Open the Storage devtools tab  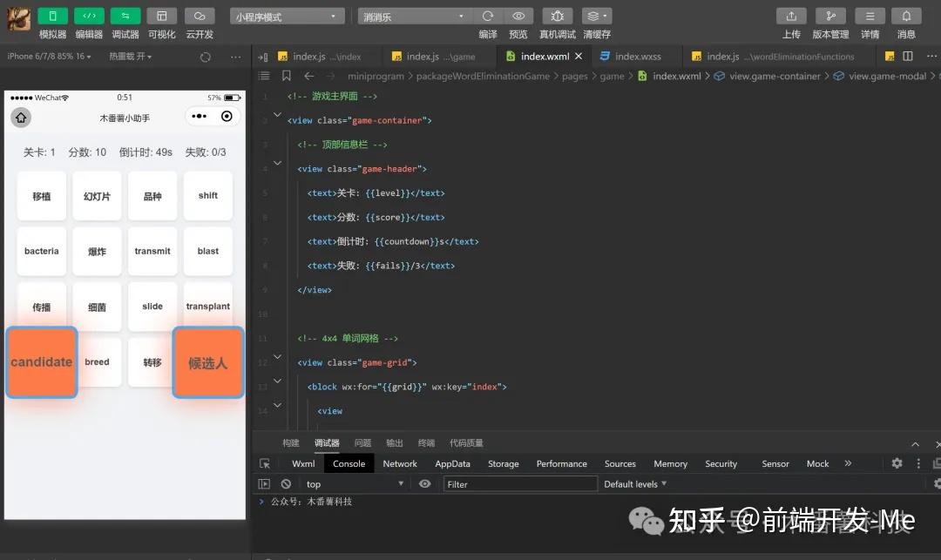coord(503,463)
